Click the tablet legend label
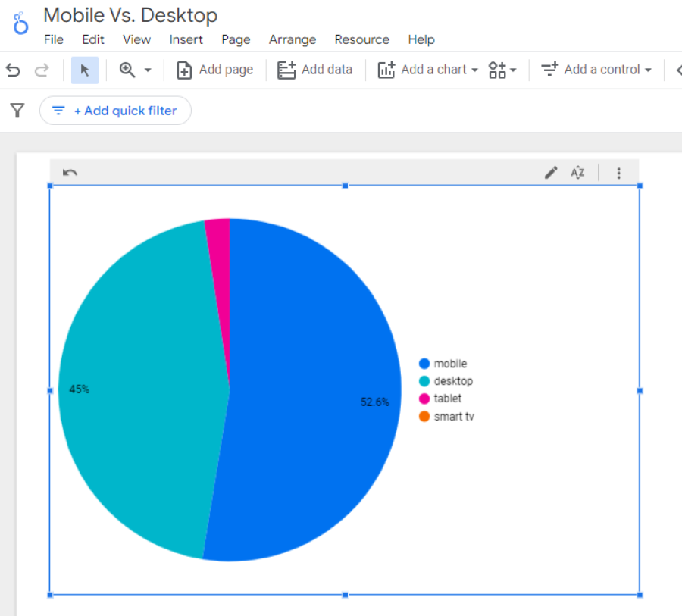 coord(448,399)
